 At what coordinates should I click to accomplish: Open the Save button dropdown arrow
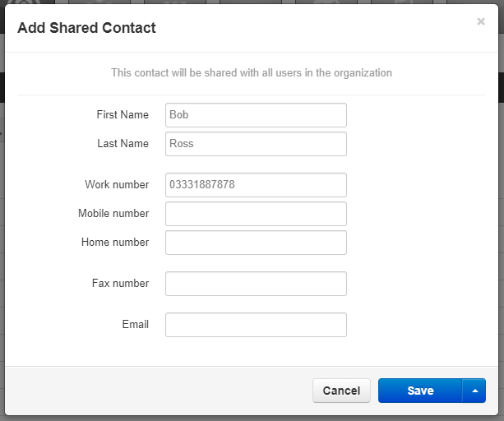click(474, 391)
